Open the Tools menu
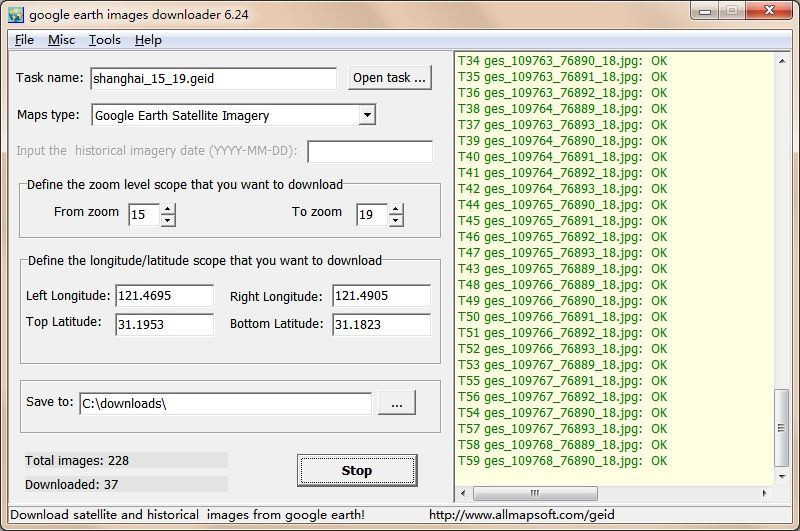800x531 pixels. [105, 40]
